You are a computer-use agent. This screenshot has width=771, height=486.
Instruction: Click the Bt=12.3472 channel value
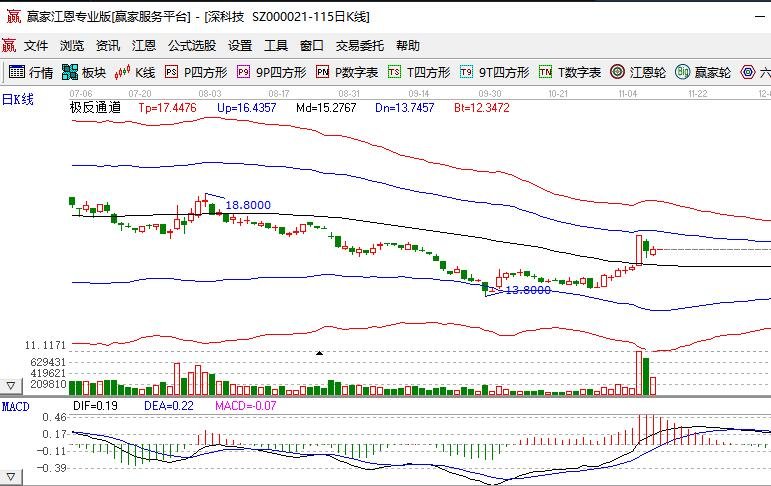pyautogui.click(x=482, y=108)
